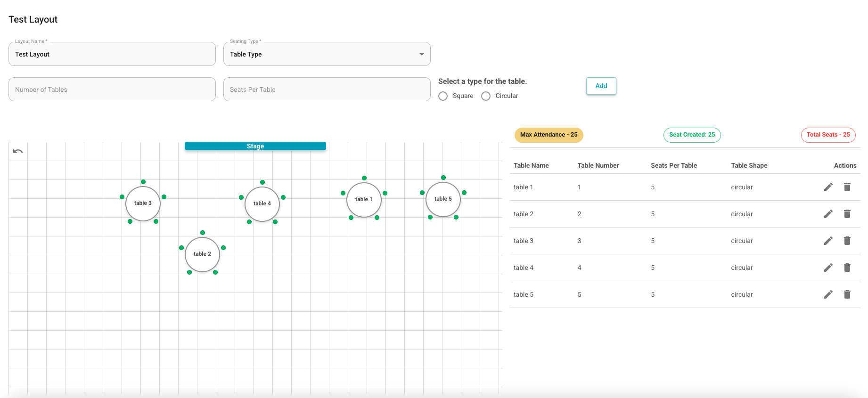
Task: Delete table 5 using the trash icon
Action: [x=847, y=294]
